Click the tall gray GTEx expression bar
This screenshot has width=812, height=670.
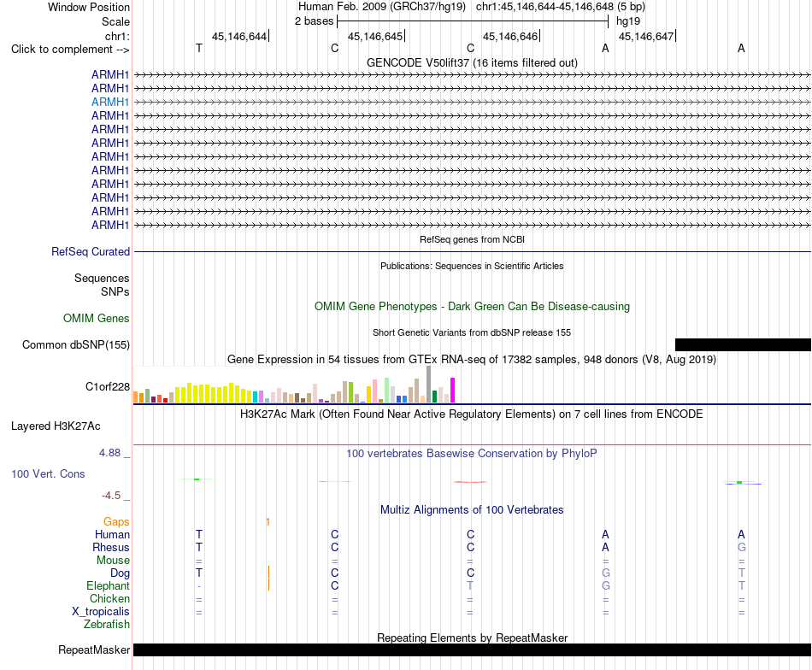click(x=429, y=385)
